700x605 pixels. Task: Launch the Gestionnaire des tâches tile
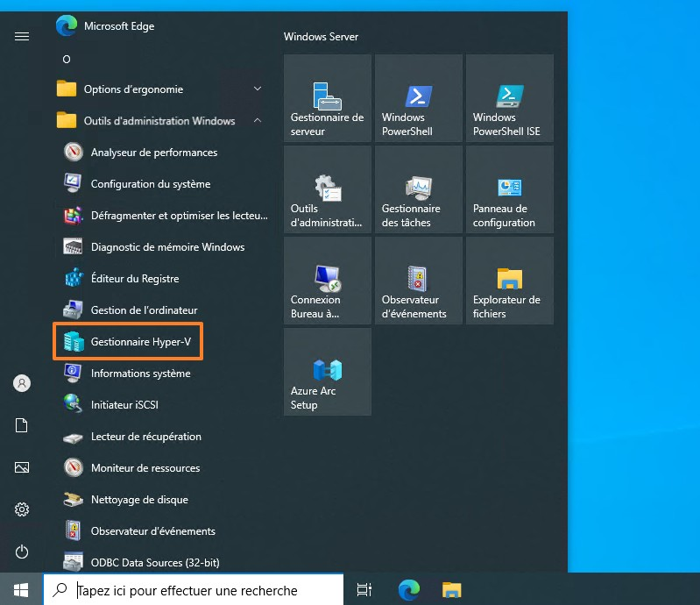(419, 189)
